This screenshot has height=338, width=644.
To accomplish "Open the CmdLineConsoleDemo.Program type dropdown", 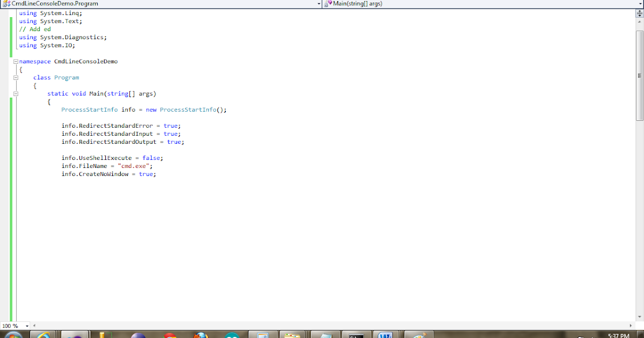I will click(x=318, y=3).
